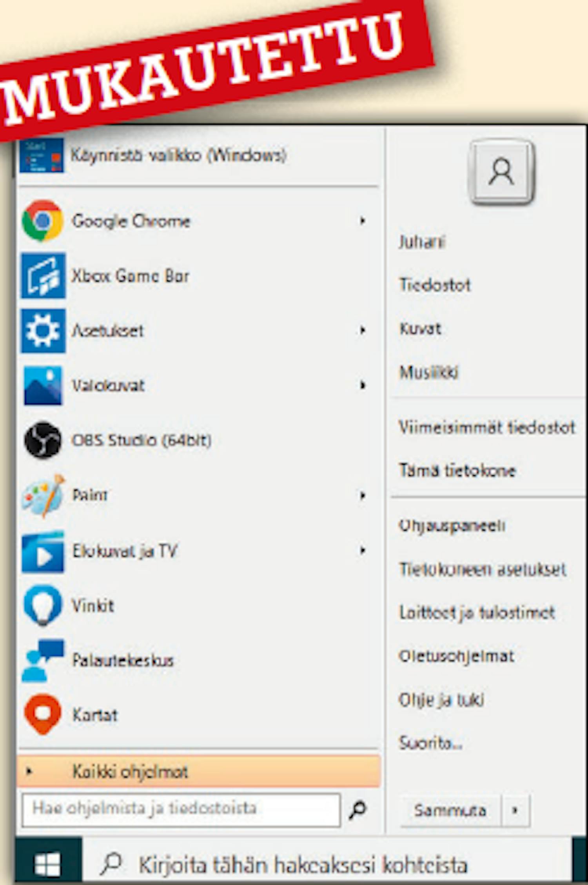Open Valokuvat using its mountain icon
The image size is (588, 885).
click(43, 386)
